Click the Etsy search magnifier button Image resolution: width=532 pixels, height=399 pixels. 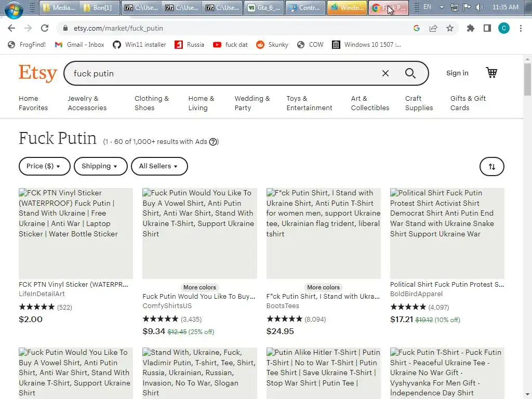(410, 73)
